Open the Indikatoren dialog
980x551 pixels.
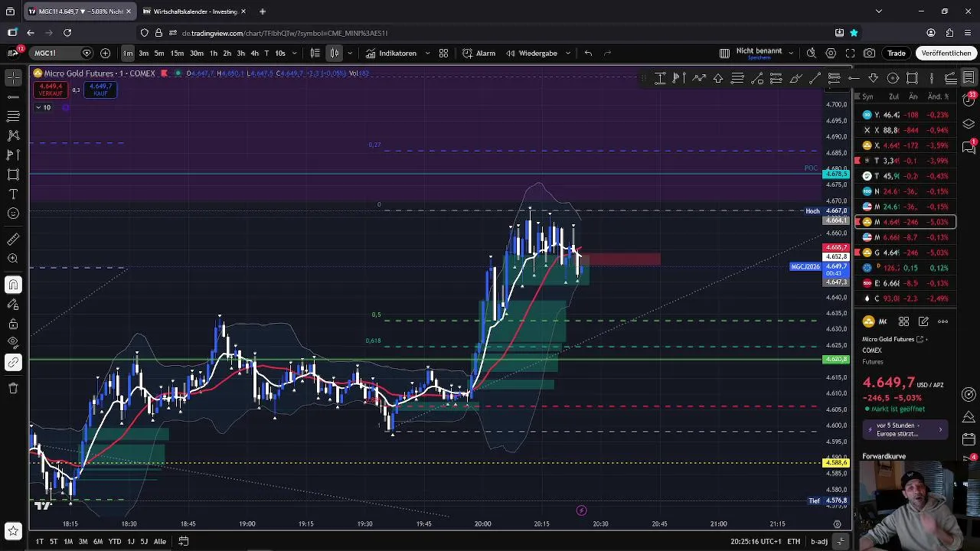point(390,53)
